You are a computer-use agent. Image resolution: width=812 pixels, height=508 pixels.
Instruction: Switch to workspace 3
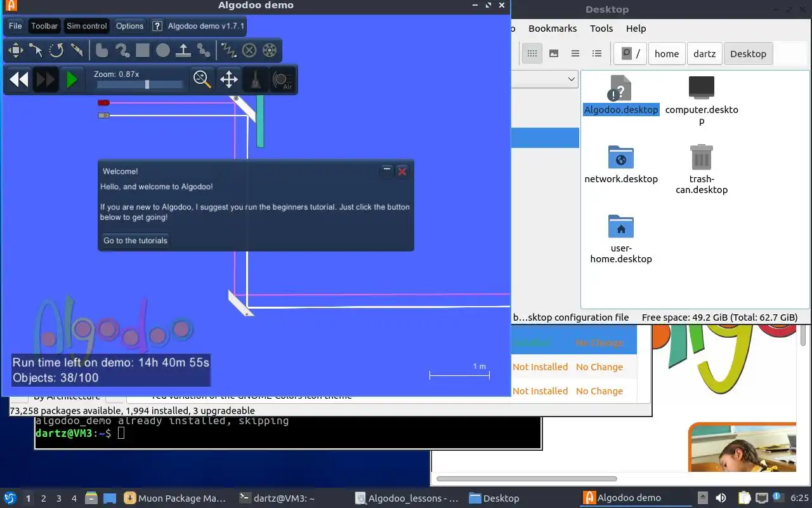(59, 498)
